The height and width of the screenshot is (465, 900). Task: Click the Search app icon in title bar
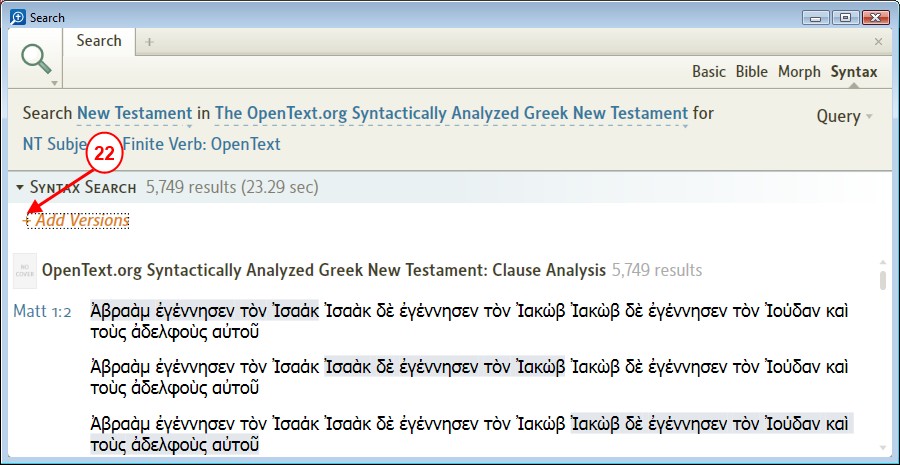point(18,17)
